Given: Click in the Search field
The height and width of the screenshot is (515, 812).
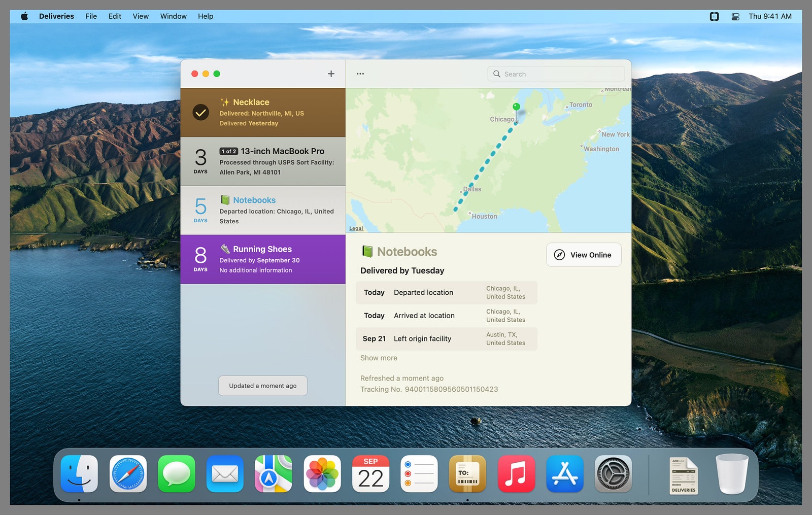Looking at the screenshot, I should 556,74.
